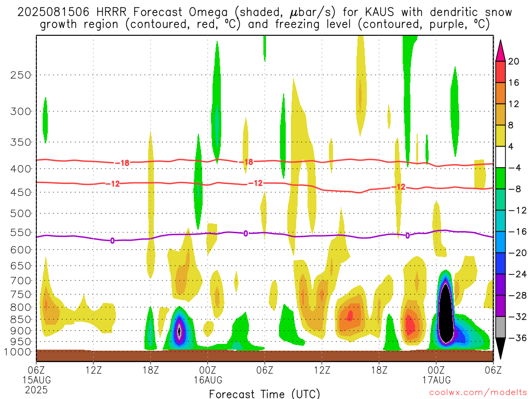This screenshot has height=399, width=532.
Task: Click the 06Z label above 15AUG
Action: pos(36,370)
